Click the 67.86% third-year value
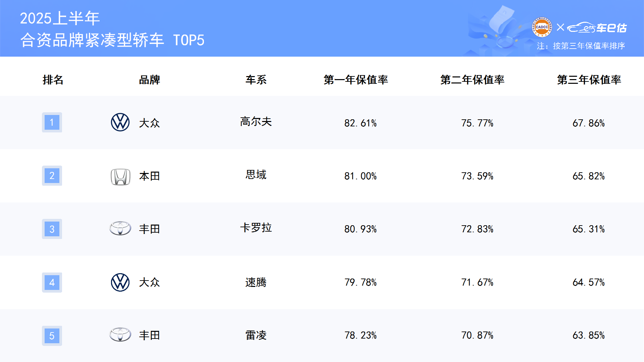This screenshot has width=644, height=362. pyautogui.click(x=589, y=123)
